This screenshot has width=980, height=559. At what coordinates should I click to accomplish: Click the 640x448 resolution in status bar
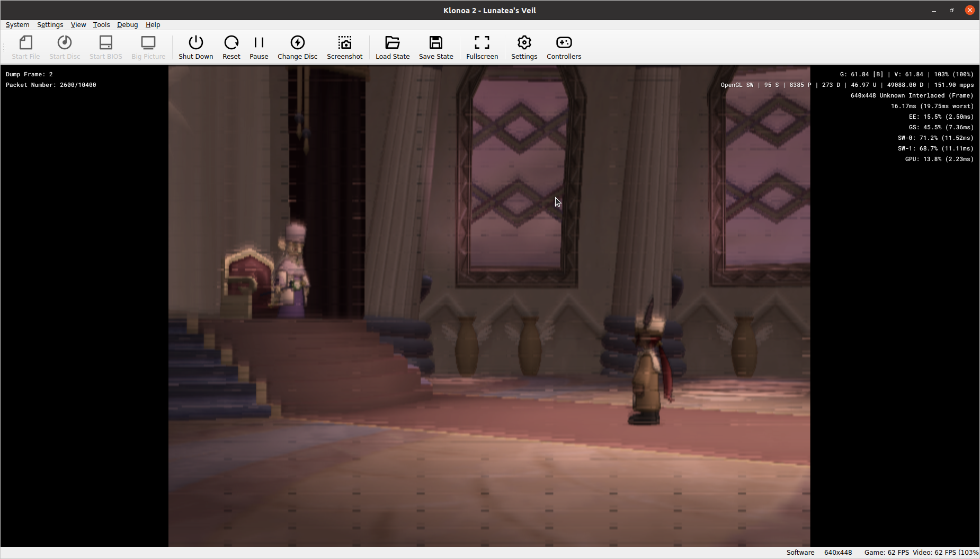838,553
